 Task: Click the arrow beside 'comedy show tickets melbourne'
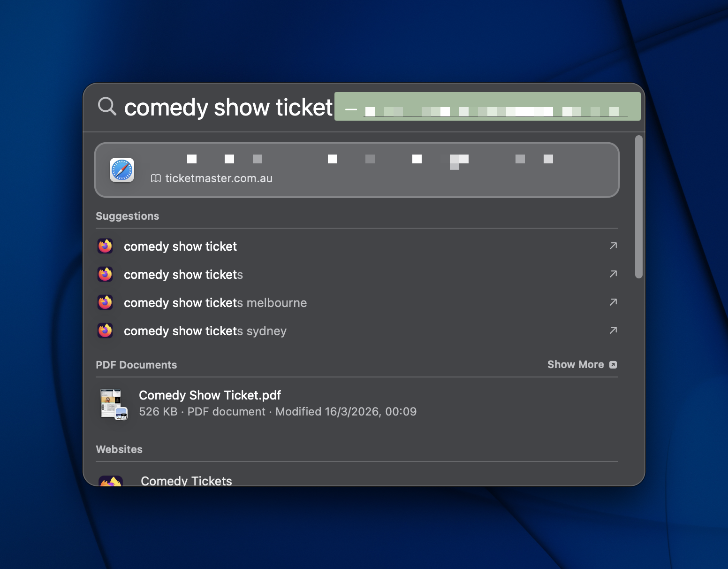[x=614, y=302]
